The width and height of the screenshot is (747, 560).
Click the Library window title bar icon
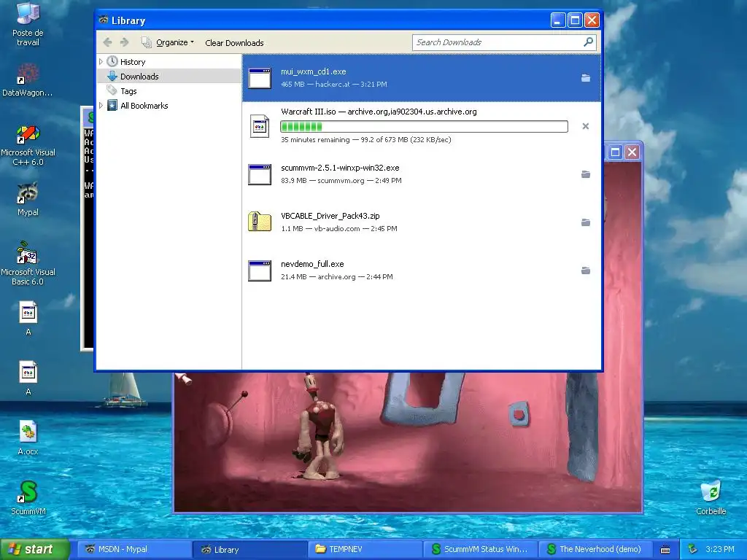pos(104,20)
